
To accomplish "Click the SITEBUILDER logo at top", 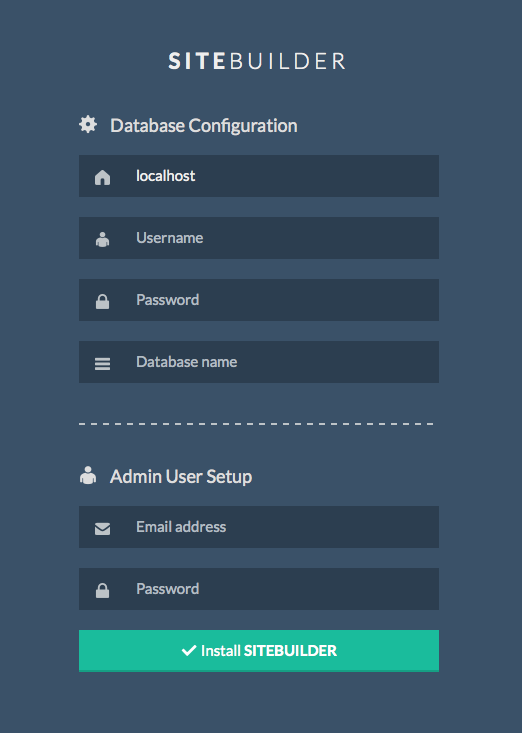I will tap(257, 61).
